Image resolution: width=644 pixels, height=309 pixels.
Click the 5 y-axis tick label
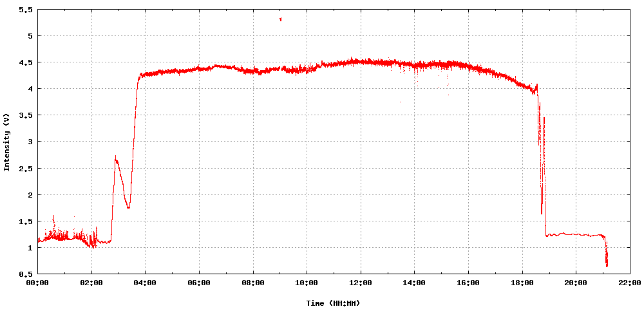click(x=30, y=35)
